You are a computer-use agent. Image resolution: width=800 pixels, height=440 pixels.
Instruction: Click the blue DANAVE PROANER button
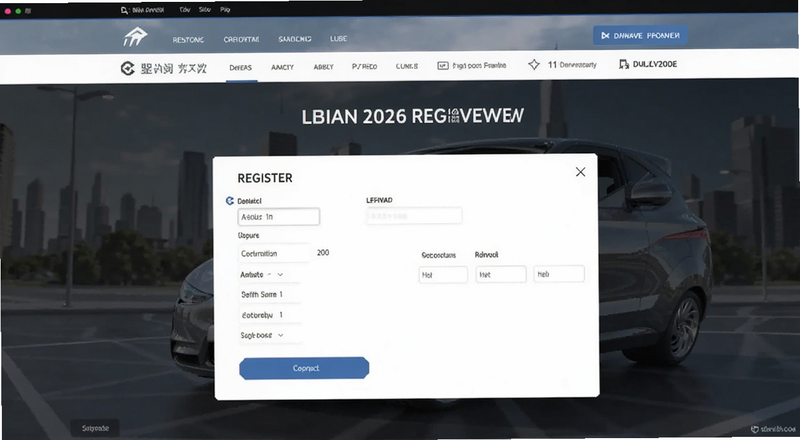640,36
